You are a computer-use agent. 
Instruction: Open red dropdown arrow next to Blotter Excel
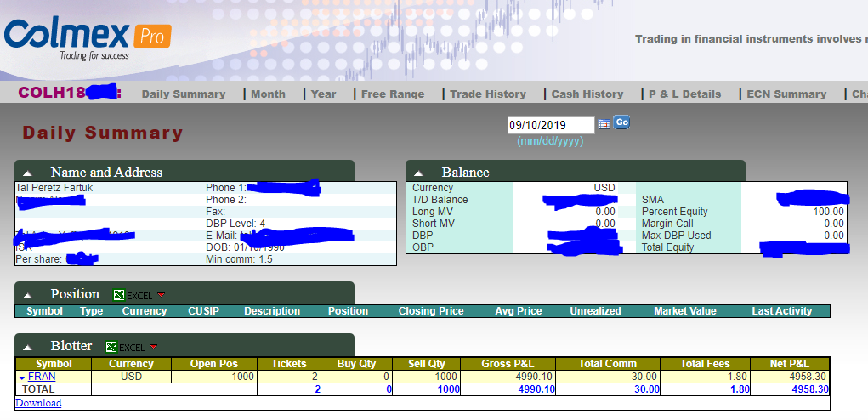153,346
